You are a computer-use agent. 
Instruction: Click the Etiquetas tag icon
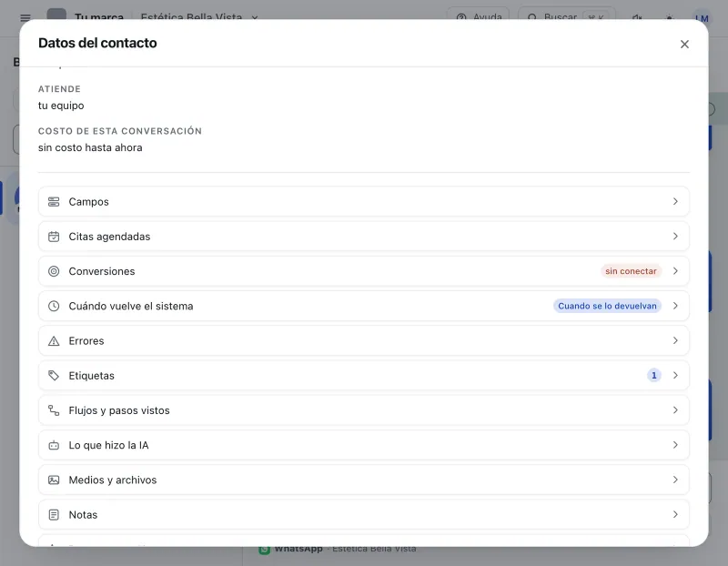click(54, 376)
